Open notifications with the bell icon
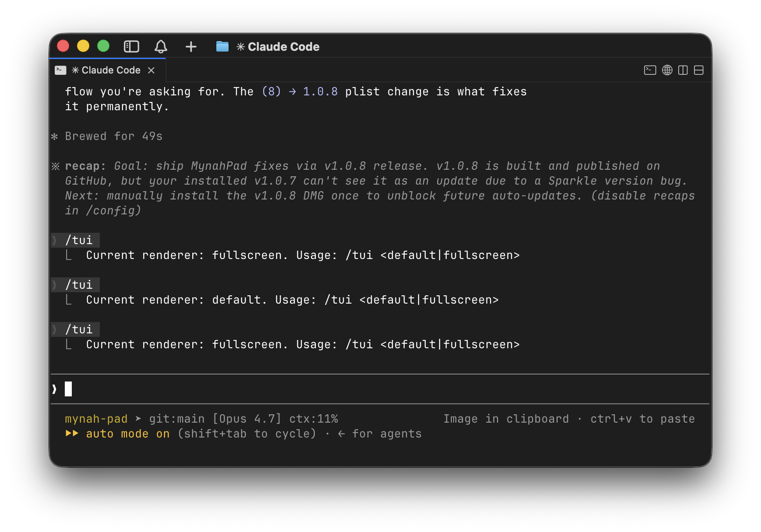The image size is (761, 532). [161, 46]
